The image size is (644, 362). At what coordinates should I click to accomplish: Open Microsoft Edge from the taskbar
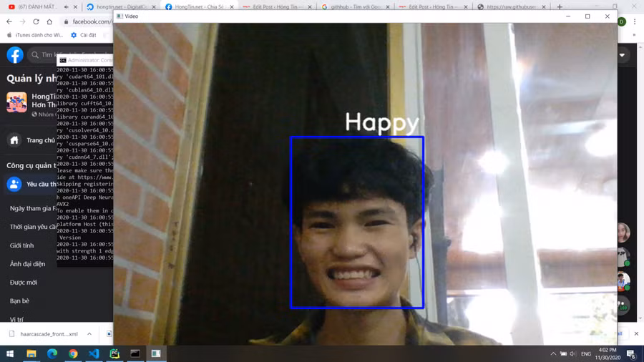click(x=52, y=353)
